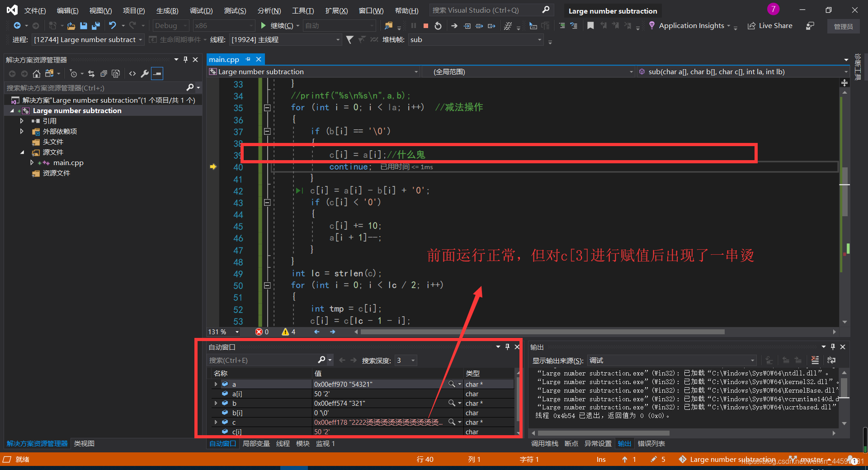Viewport: 868px width, 470px height.
Task: Switch to the 局部变量 tab
Action: coord(256,443)
